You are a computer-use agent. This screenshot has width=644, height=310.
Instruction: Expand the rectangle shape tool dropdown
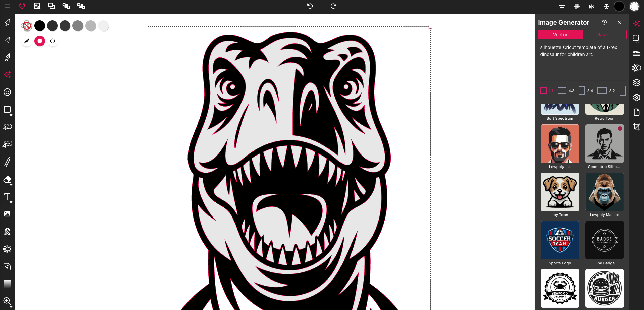coord(11,115)
